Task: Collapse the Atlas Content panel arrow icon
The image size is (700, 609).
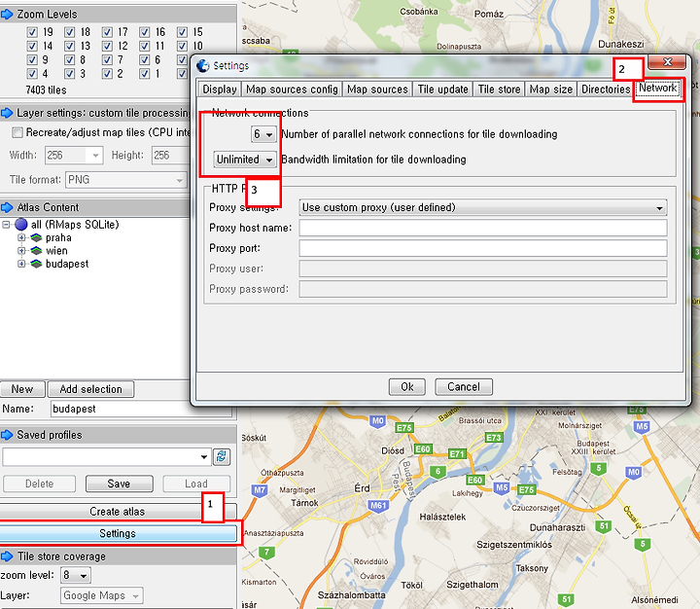Action: point(7,207)
